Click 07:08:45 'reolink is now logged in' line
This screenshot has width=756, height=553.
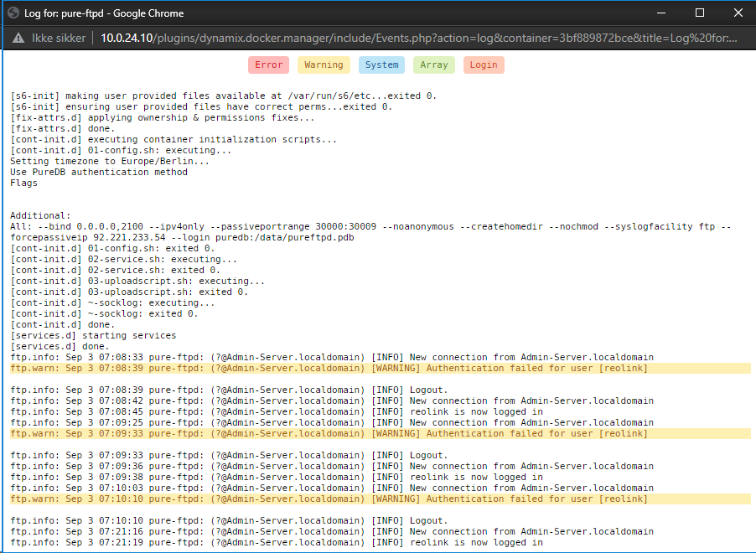coord(277,411)
